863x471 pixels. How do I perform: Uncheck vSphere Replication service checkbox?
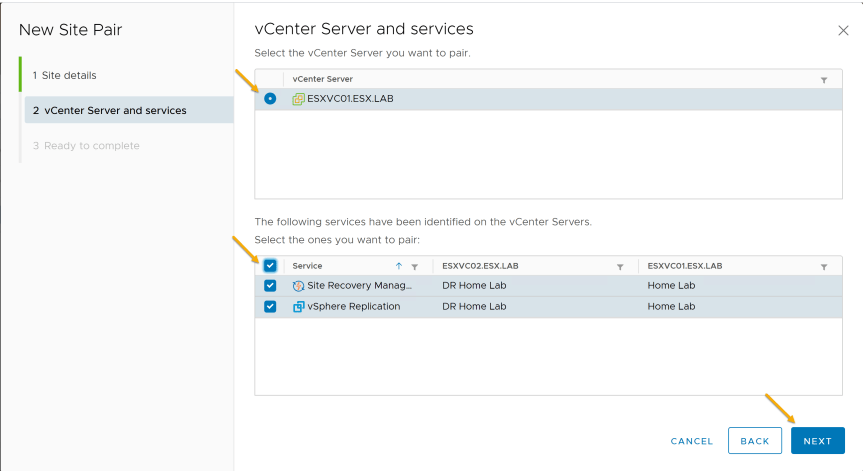click(270, 306)
